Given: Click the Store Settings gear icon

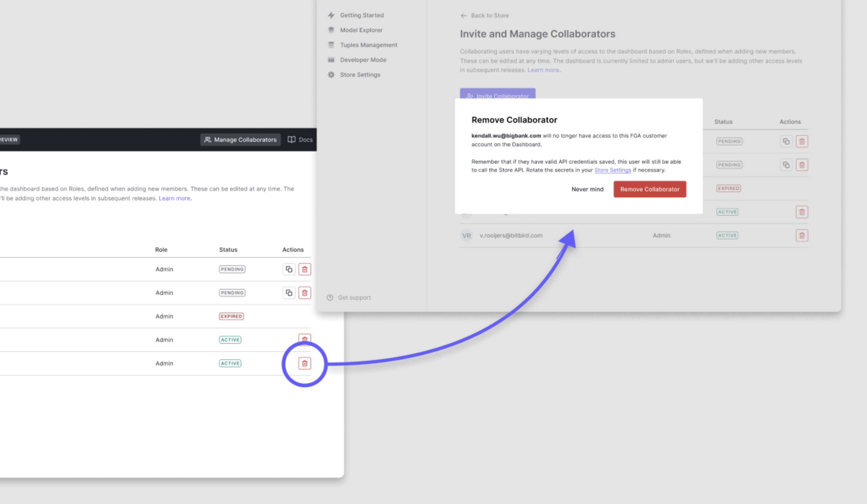Looking at the screenshot, I should click(331, 75).
